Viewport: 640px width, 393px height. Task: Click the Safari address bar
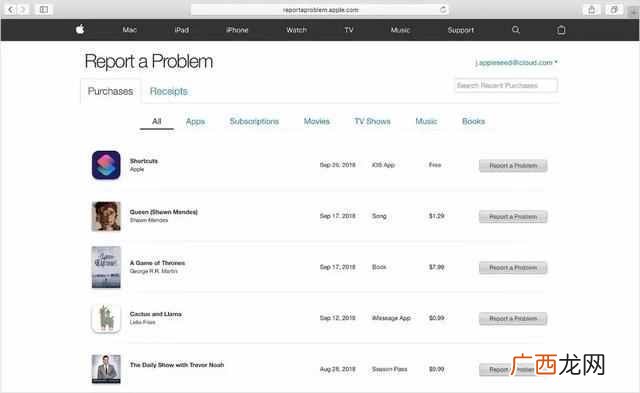pyautogui.click(x=320, y=9)
